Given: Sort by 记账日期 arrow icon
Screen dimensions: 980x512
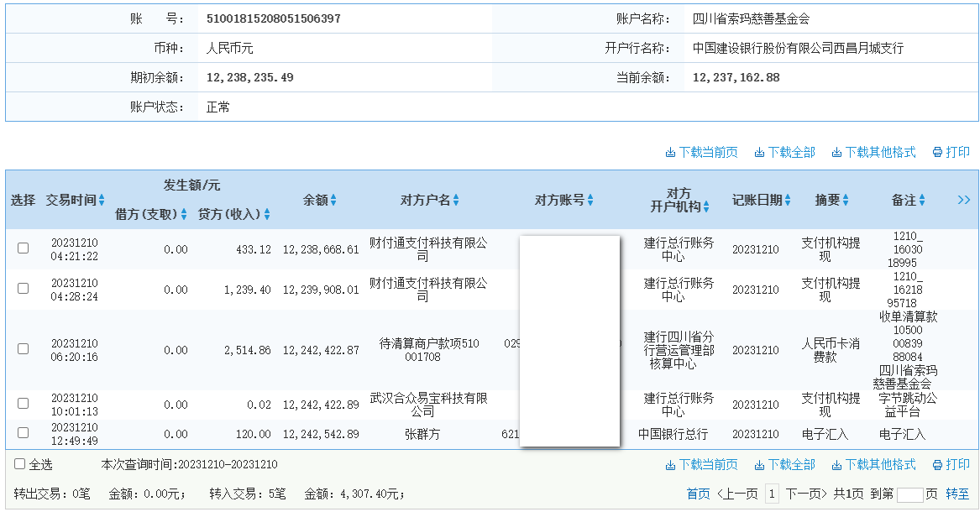Looking at the screenshot, I should pos(788,200).
